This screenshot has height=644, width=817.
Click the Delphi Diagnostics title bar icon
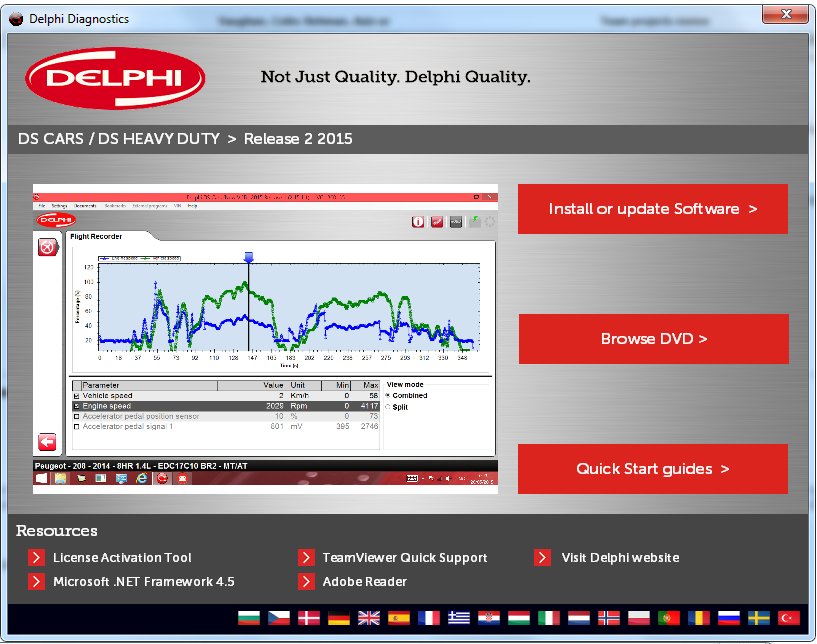click(16, 19)
